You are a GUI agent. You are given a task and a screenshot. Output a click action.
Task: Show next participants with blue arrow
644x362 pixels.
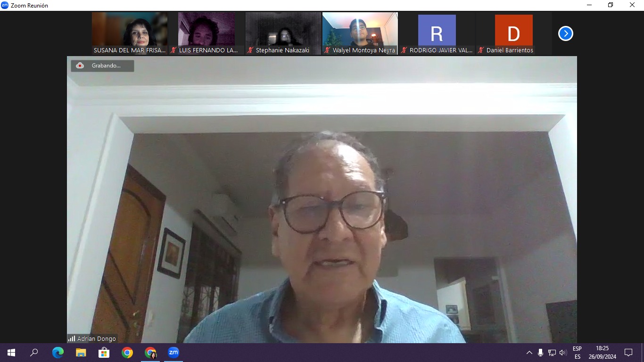point(565,33)
